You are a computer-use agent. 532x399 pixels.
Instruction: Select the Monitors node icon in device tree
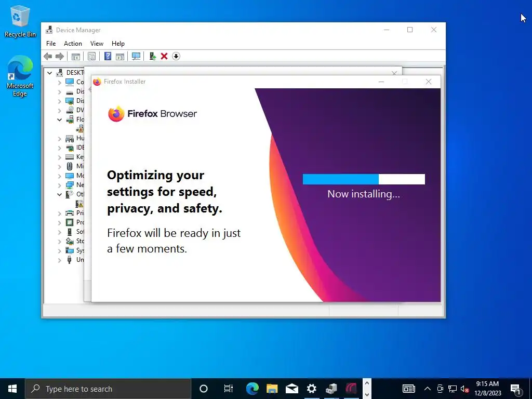pyautogui.click(x=70, y=176)
